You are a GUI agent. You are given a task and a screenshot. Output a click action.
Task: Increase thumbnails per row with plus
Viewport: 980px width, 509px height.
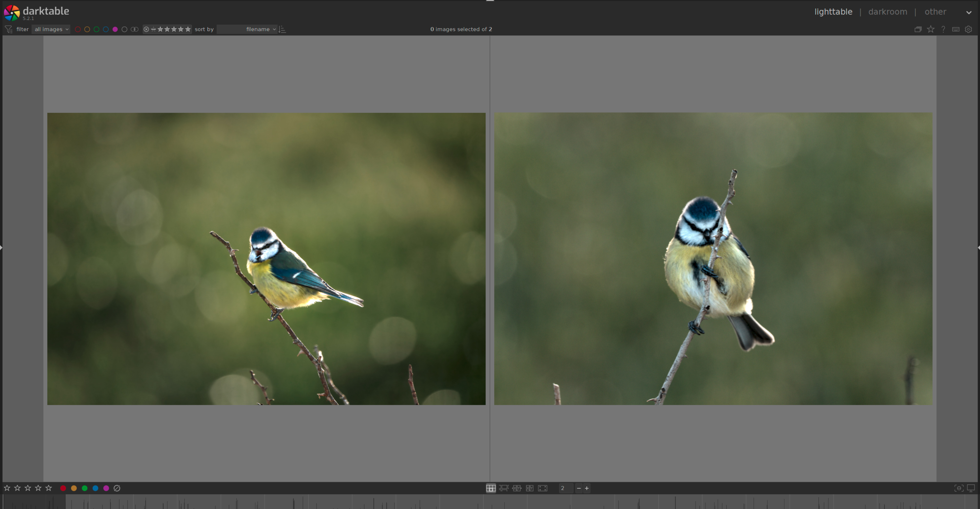587,488
